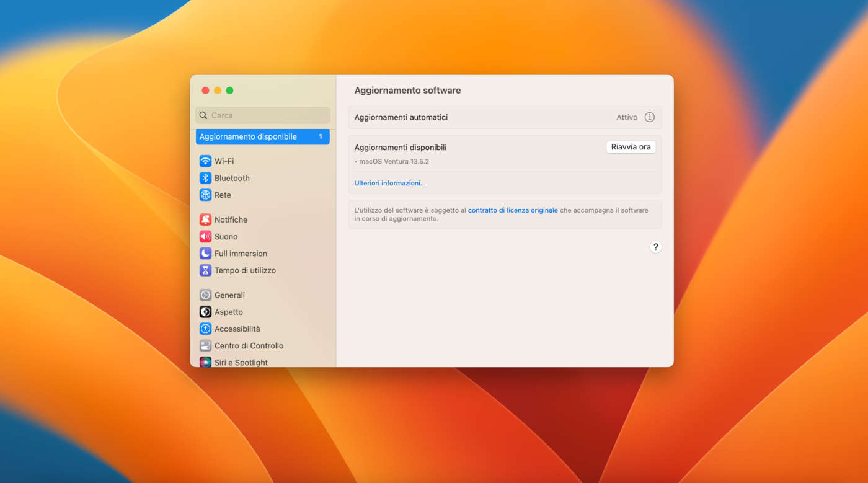Image resolution: width=868 pixels, height=483 pixels.
Task: Select Aggiornamento disponibile sidebar item
Action: point(262,136)
